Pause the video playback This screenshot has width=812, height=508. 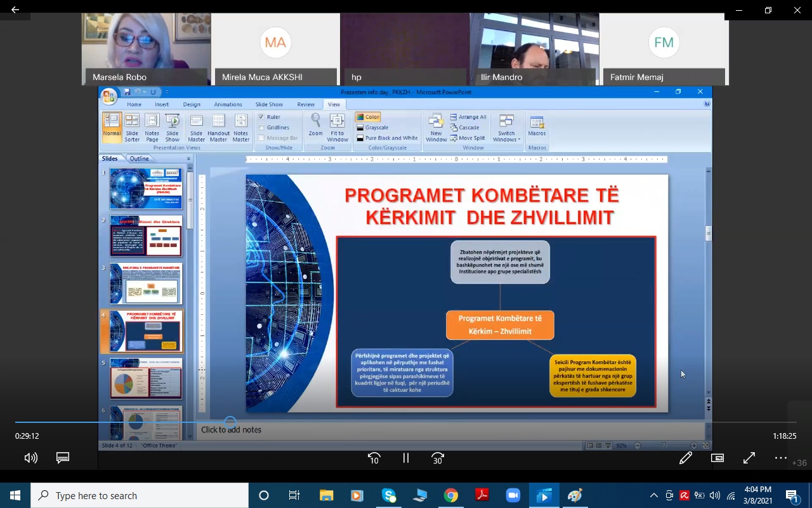point(406,458)
